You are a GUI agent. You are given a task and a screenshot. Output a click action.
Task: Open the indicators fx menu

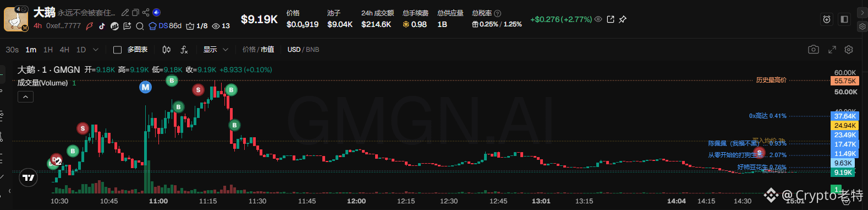tap(184, 50)
